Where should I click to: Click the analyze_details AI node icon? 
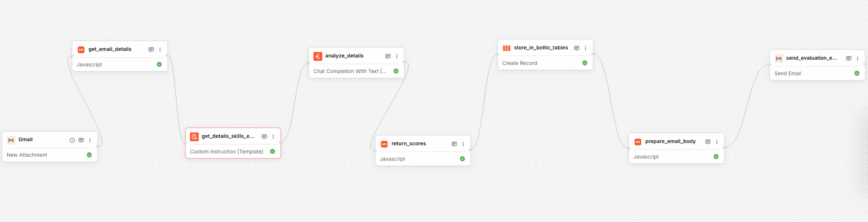tap(317, 56)
